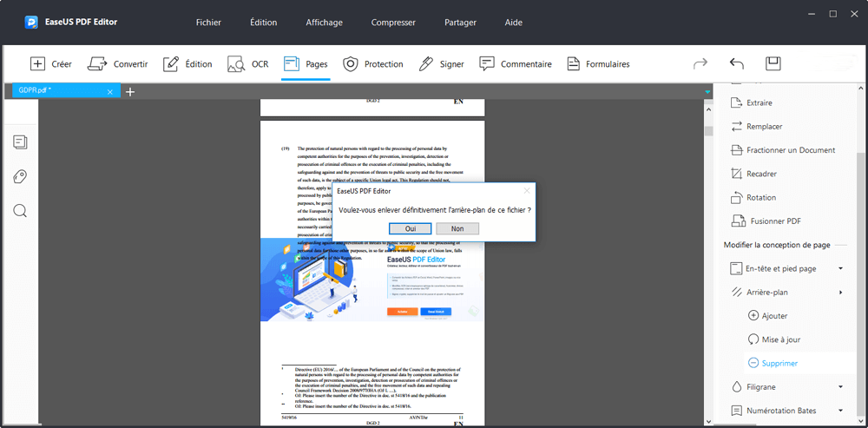Click Ajouter under Arrière-plan

click(767, 316)
